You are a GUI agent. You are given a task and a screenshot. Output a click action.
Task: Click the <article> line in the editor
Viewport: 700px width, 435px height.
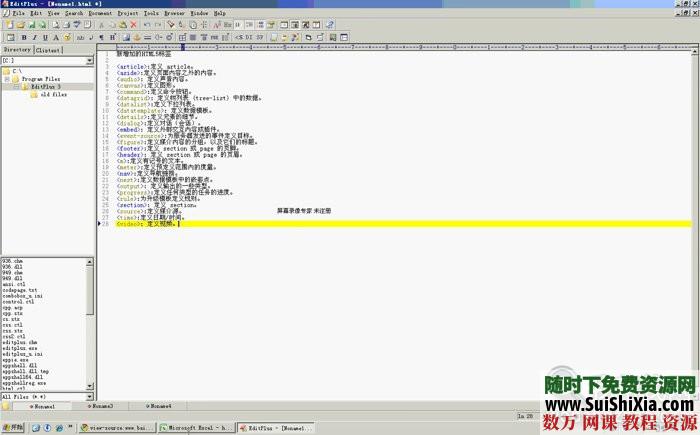tap(154, 67)
